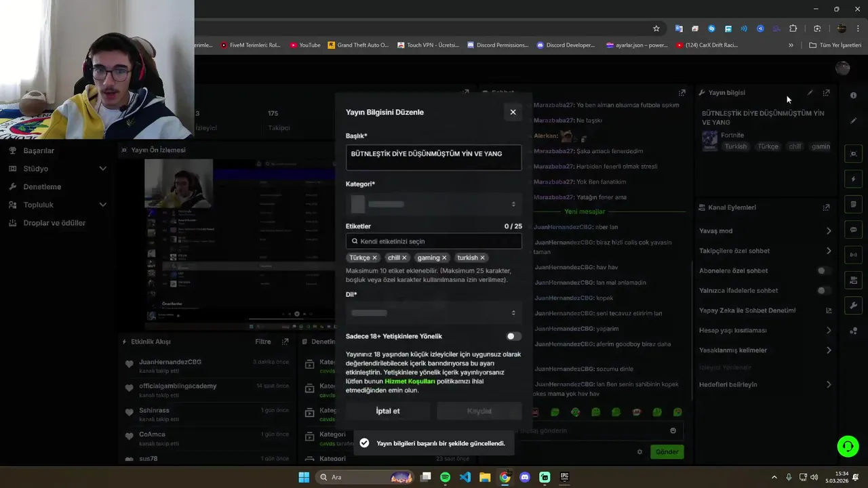
Task: Toggle Yalnızca ifadelerle sohbet
Action: (823, 290)
